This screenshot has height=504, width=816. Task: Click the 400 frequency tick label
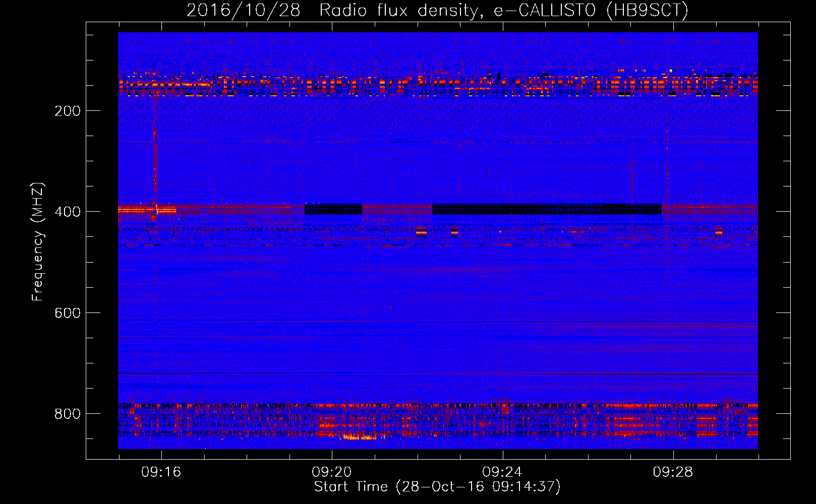[x=68, y=212]
